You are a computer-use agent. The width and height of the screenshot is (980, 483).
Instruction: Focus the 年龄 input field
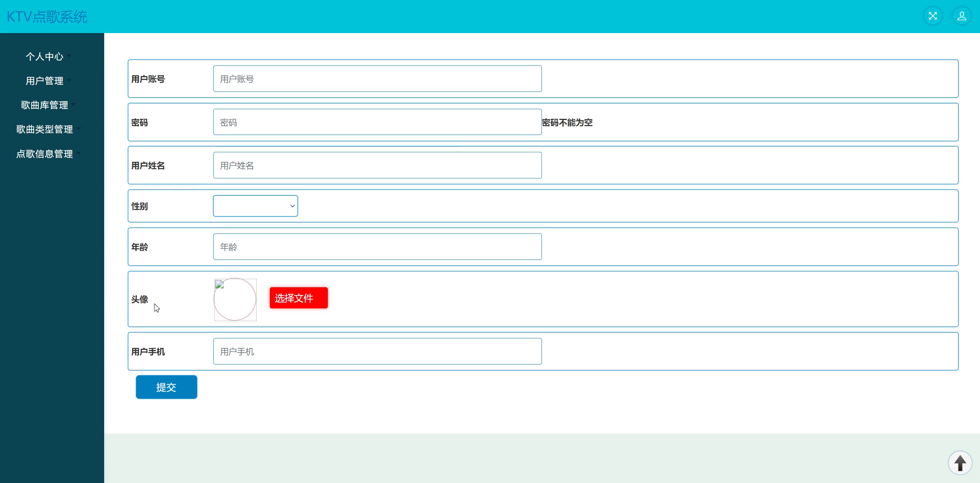pos(377,247)
